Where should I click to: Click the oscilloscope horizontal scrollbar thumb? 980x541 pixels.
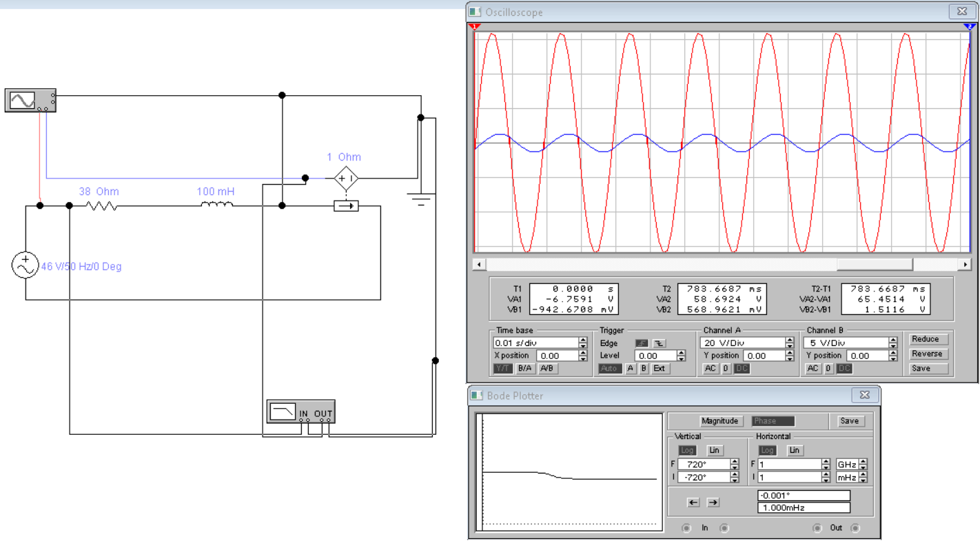(x=875, y=265)
